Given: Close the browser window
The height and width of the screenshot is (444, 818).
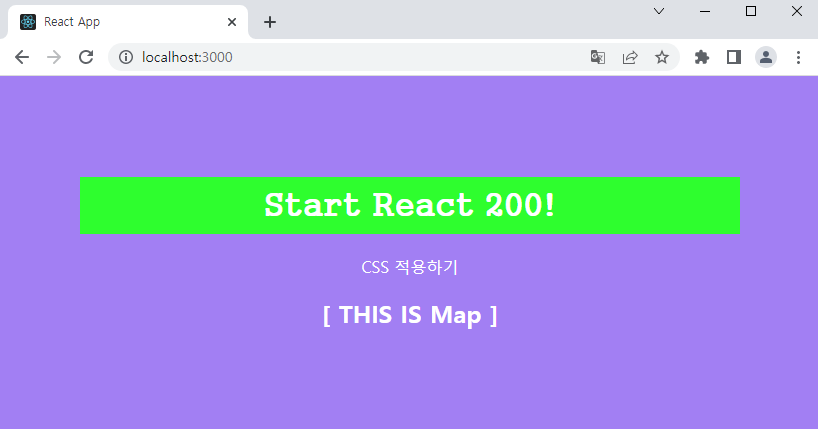Looking at the screenshot, I should [x=797, y=11].
